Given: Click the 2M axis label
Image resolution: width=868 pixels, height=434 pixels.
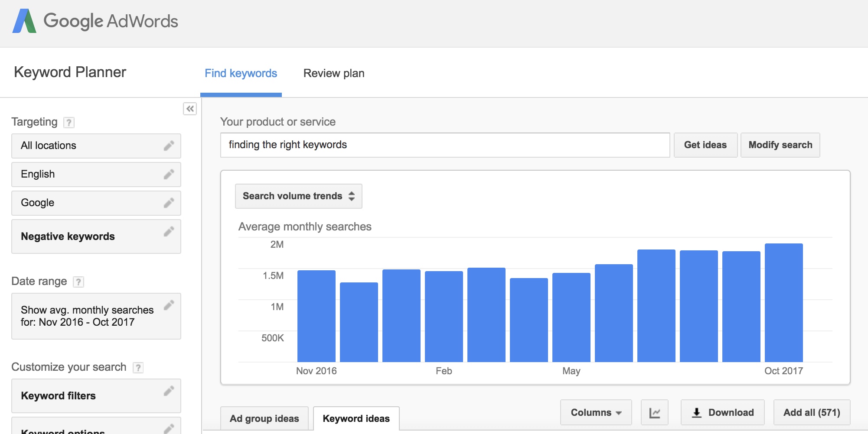Looking at the screenshot, I should tap(277, 244).
